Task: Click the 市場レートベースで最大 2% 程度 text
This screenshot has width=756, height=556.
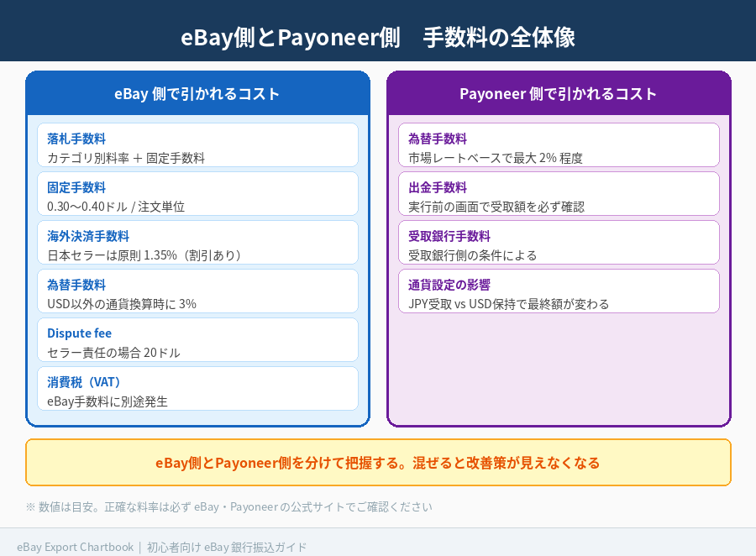Action: (x=495, y=157)
